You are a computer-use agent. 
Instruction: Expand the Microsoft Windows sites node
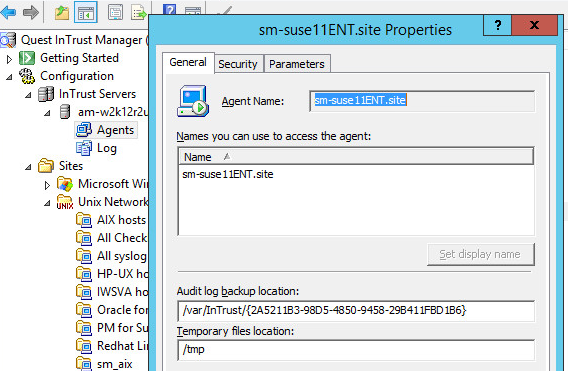coord(47,186)
